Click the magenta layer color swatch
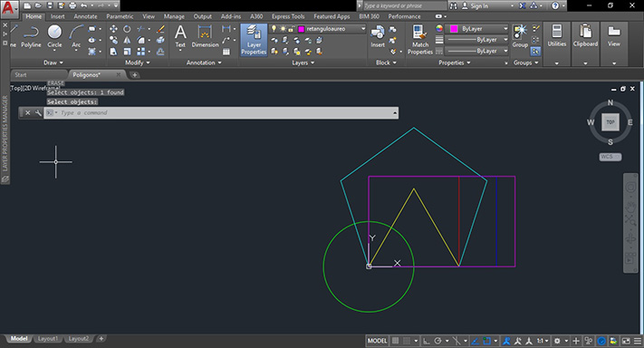 pos(301,29)
